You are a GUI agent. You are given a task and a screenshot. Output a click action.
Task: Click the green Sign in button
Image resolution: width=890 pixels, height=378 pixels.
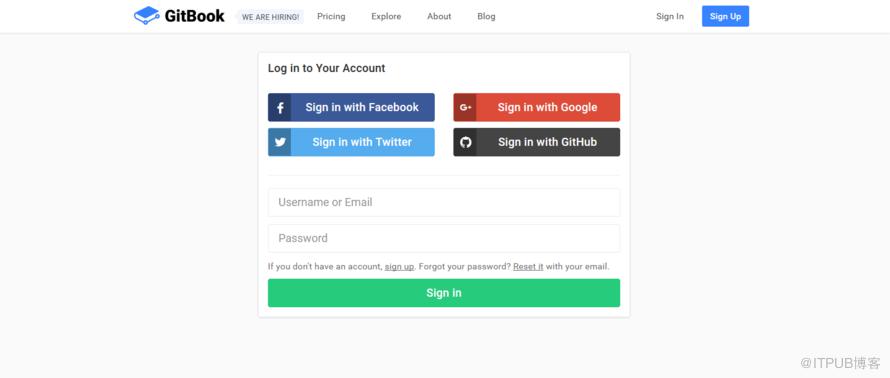444,293
